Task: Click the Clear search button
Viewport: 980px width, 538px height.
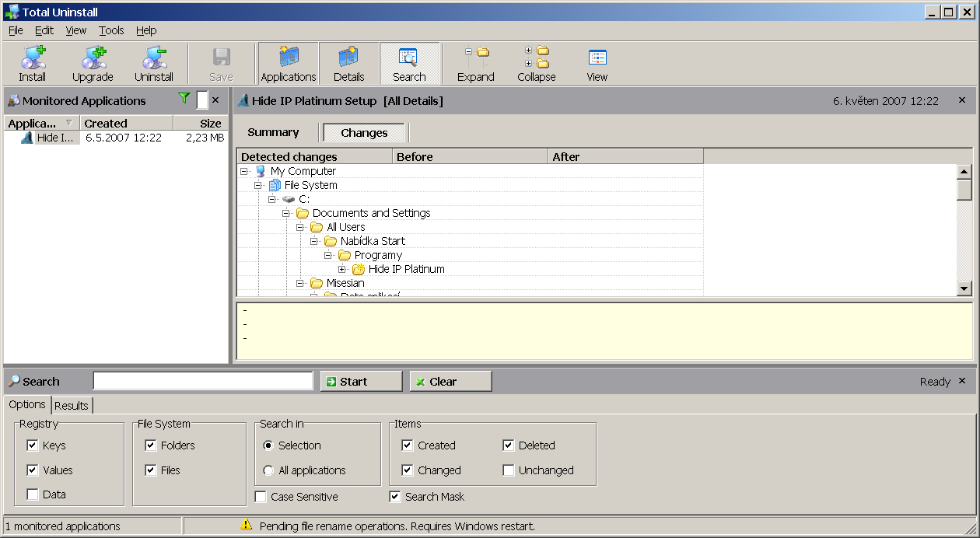Action: [450, 381]
